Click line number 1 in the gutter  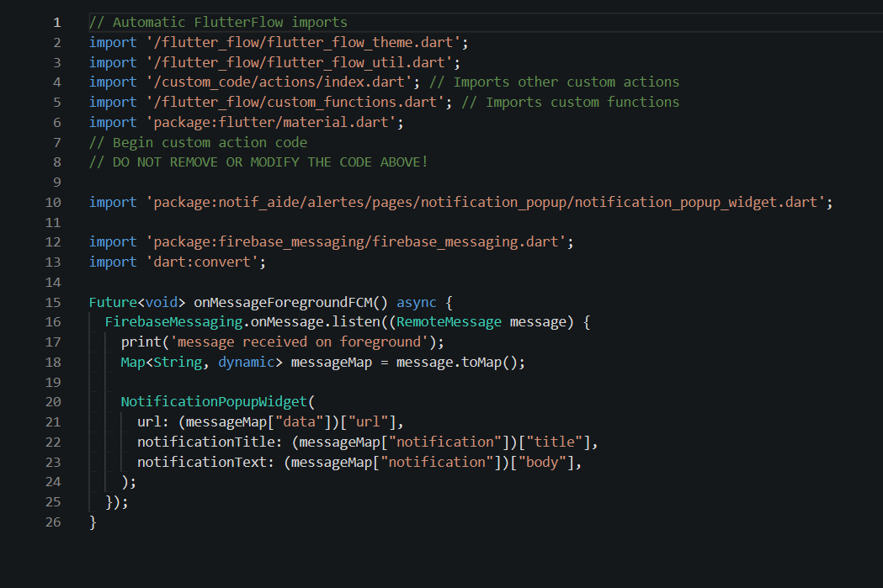point(56,22)
